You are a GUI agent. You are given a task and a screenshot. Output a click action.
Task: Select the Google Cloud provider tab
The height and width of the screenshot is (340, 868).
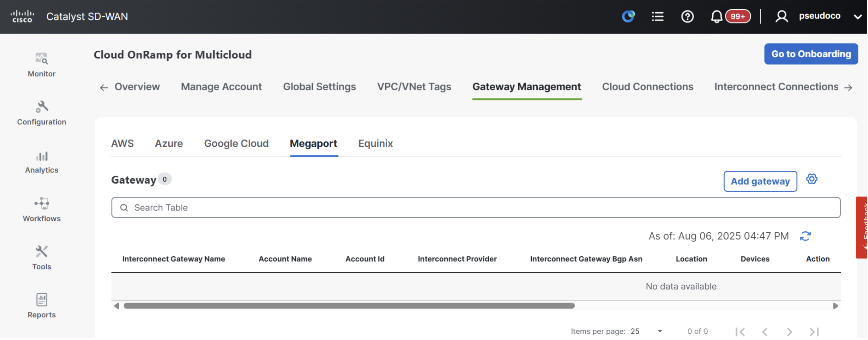[x=237, y=143]
